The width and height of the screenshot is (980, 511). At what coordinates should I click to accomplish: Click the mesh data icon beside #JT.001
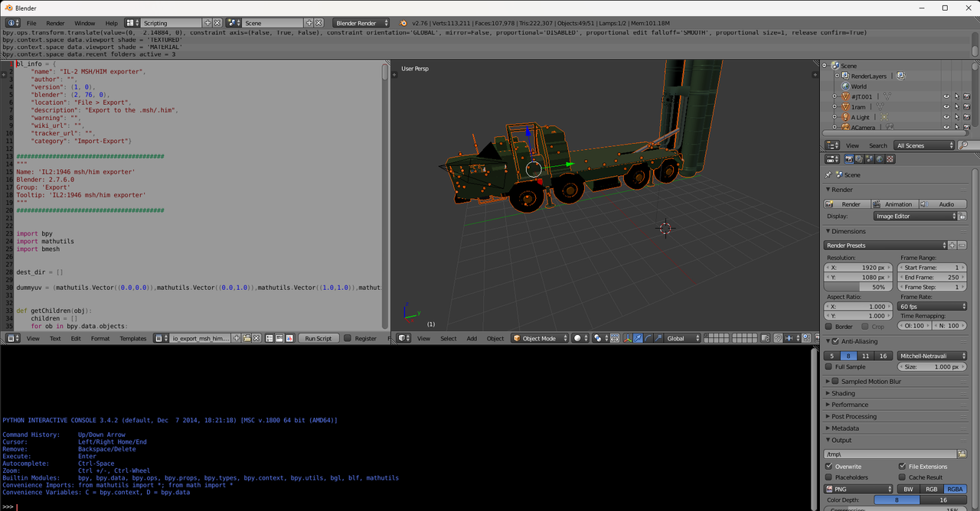[x=887, y=96]
